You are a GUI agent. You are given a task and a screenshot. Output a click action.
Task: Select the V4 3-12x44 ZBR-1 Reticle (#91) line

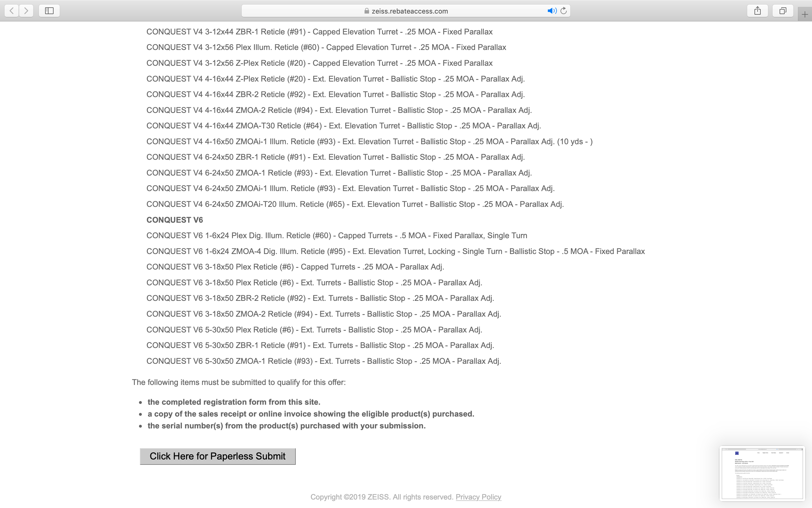[319, 32]
